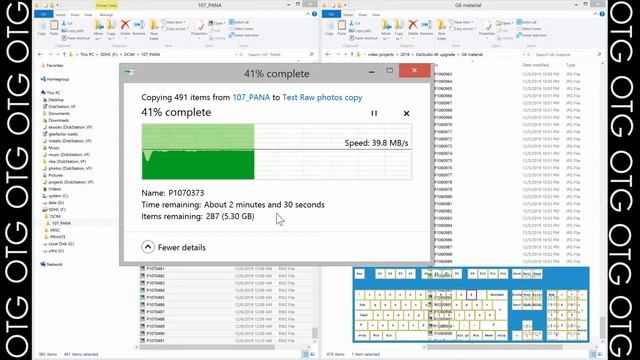Cancel the copy with the X button
The width and height of the screenshot is (640, 360).
click(406, 113)
